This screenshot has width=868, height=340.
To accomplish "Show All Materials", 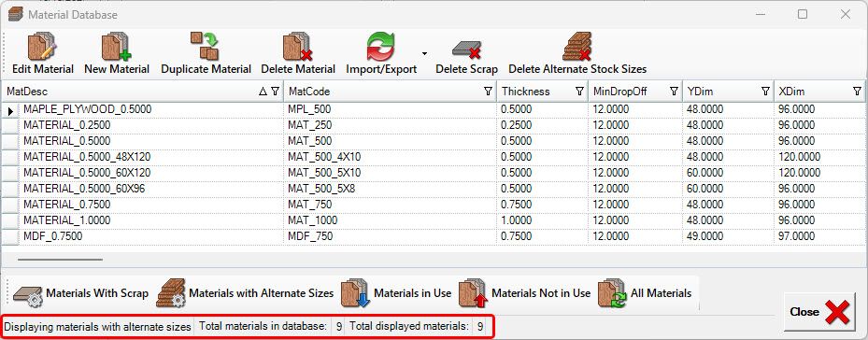I will pyautogui.click(x=646, y=293).
